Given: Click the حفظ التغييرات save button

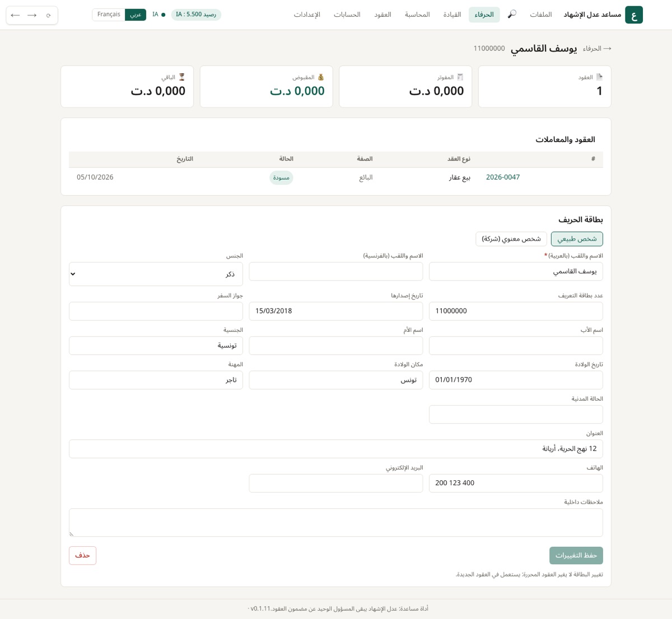Looking at the screenshot, I should 576,556.
